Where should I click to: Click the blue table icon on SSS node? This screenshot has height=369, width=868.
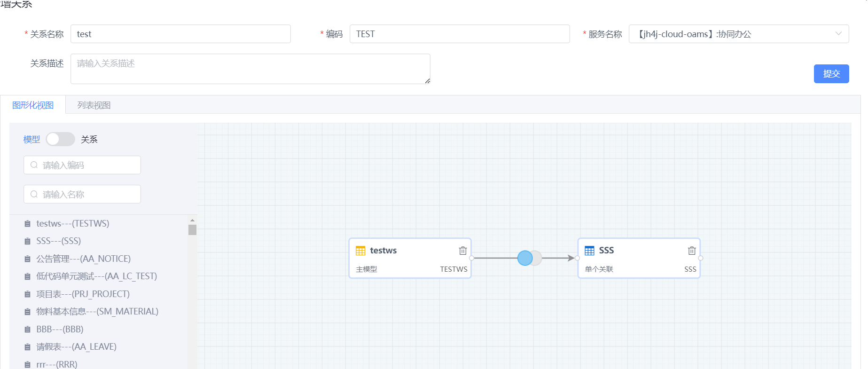pos(589,251)
